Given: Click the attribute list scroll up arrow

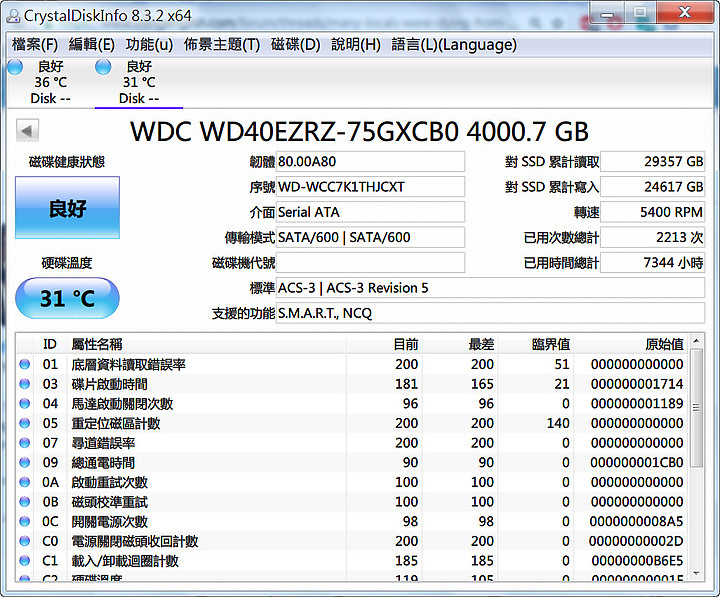Looking at the screenshot, I should [x=696, y=341].
